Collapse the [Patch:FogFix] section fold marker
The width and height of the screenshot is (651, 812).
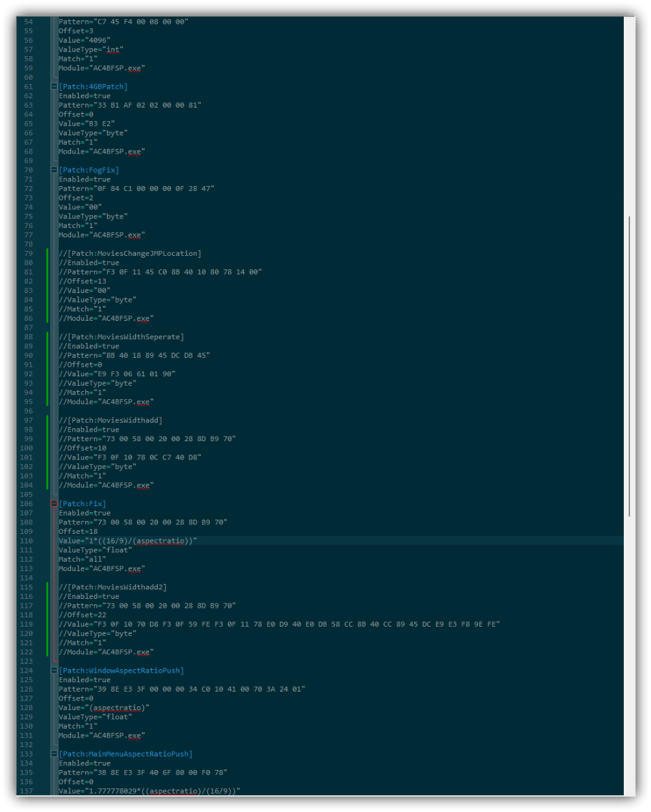pyautogui.click(x=54, y=170)
